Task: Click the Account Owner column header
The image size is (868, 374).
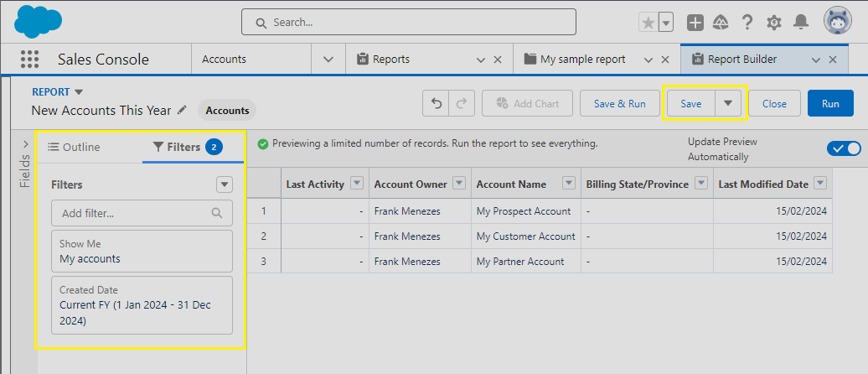Action: point(411,184)
